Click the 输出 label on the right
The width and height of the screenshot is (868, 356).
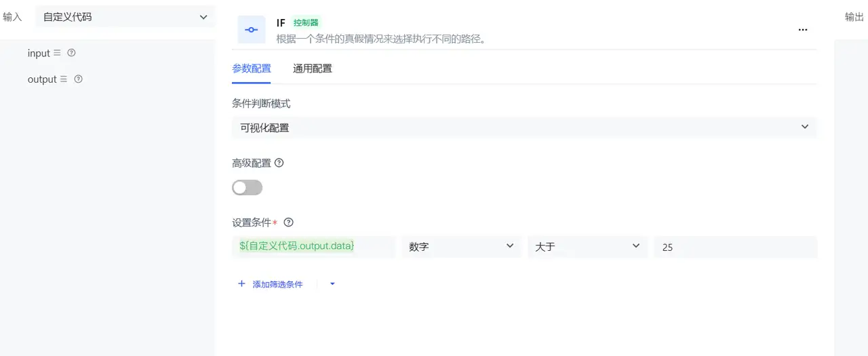854,17
